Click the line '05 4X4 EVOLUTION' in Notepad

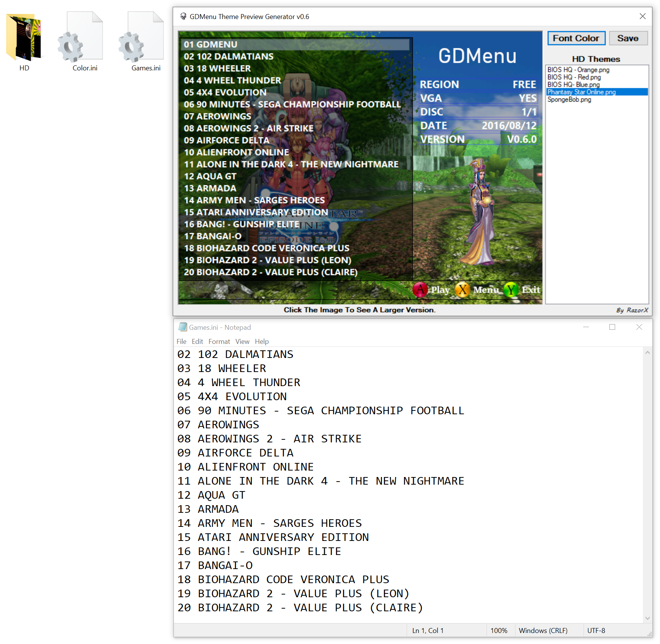point(232,396)
